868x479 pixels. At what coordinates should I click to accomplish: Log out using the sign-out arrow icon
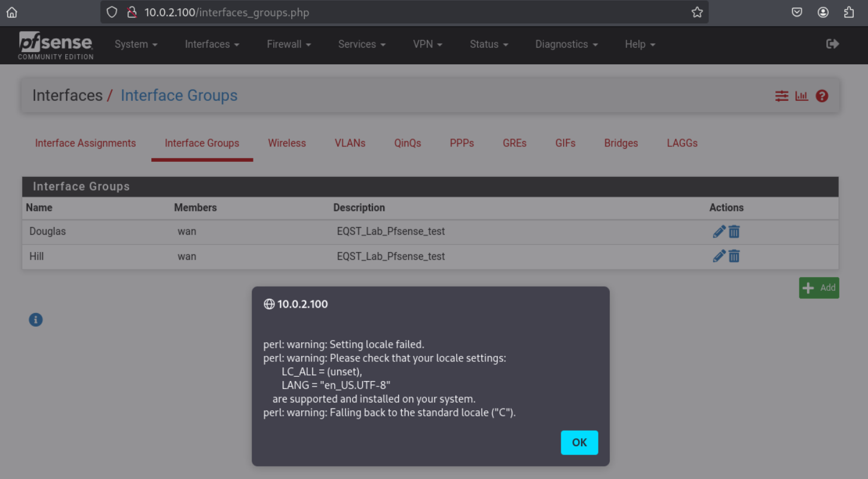pos(832,44)
